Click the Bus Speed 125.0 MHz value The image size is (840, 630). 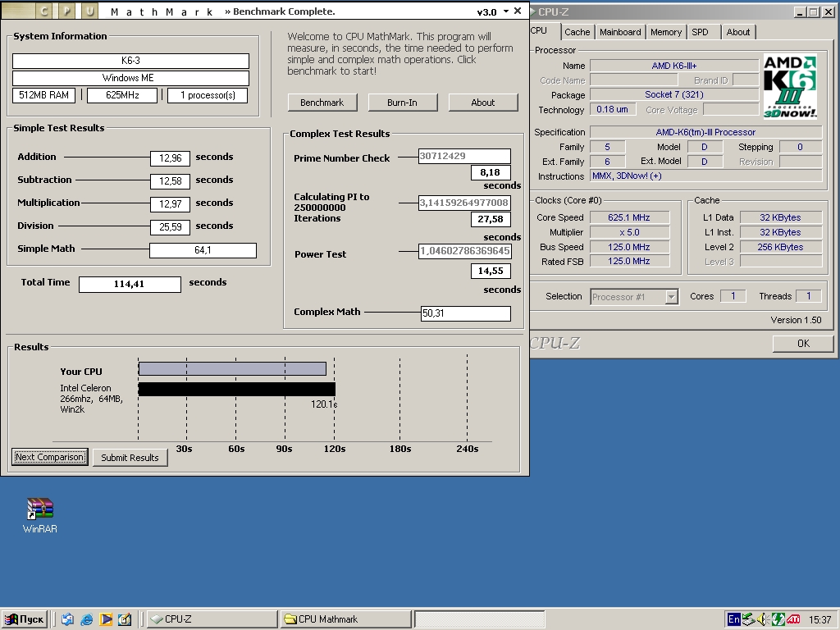click(x=629, y=247)
